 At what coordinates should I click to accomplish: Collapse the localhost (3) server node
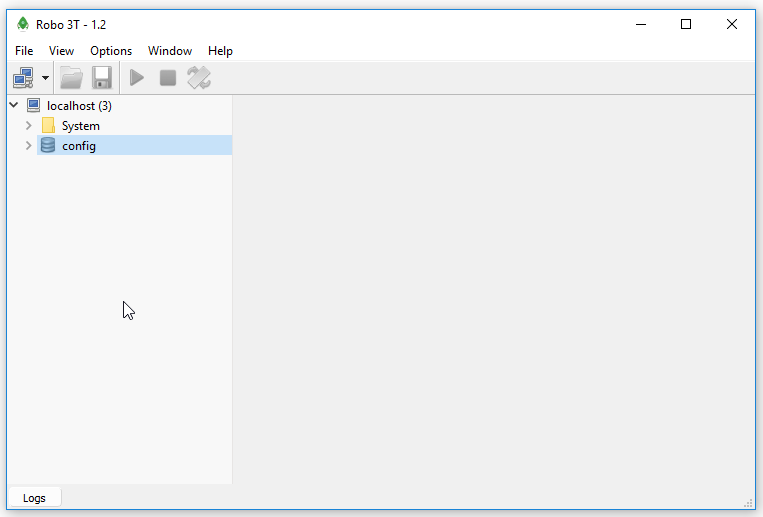click(x=14, y=105)
